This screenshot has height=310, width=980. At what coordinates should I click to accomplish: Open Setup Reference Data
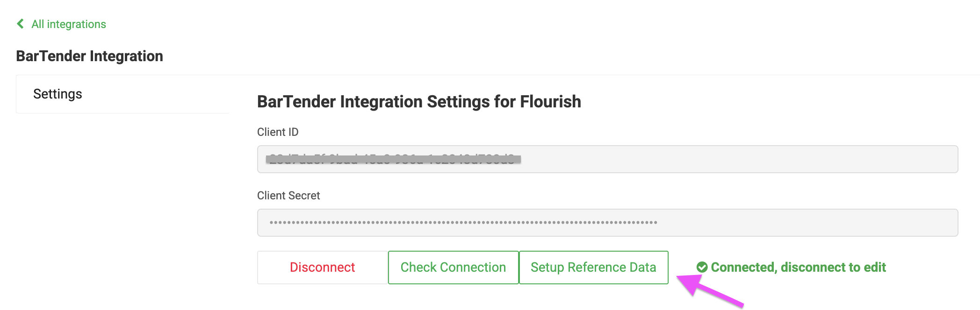(593, 268)
